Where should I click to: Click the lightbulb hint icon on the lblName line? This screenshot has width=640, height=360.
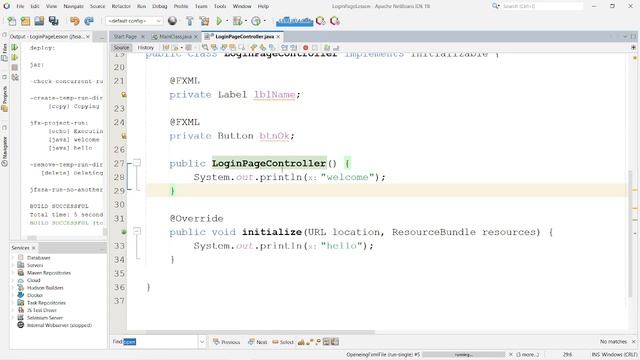tap(124, 95)
